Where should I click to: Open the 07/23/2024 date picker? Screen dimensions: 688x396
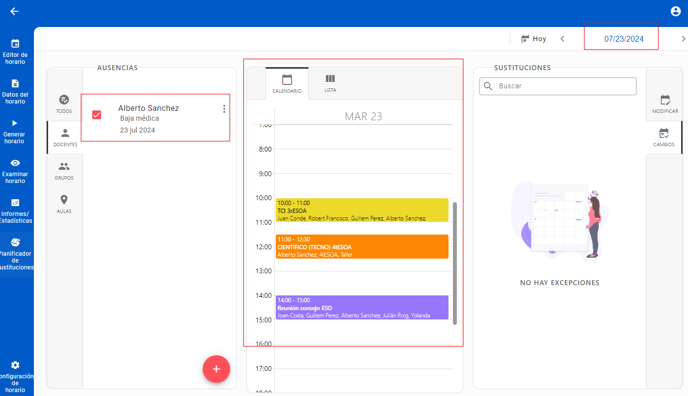pos(624,39)
